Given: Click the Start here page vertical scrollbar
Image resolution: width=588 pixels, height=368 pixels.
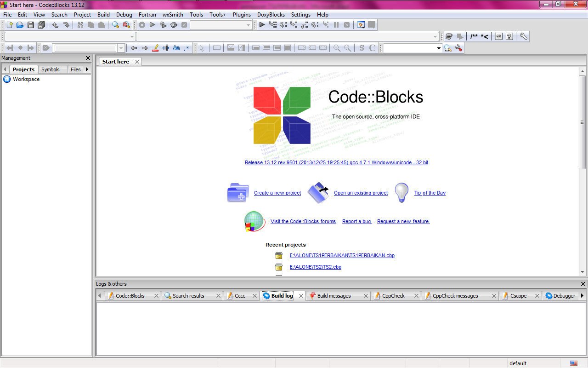Looking at the screenshot, I should coord(582,122).
